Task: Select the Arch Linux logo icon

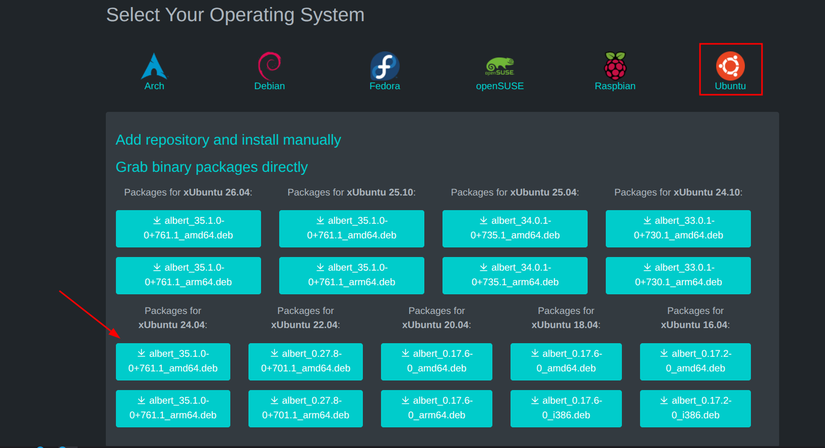Action: point(154,66)
